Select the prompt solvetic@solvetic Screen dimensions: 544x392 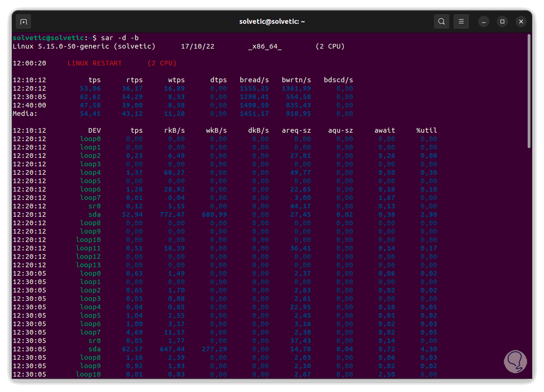click(48, 38)
